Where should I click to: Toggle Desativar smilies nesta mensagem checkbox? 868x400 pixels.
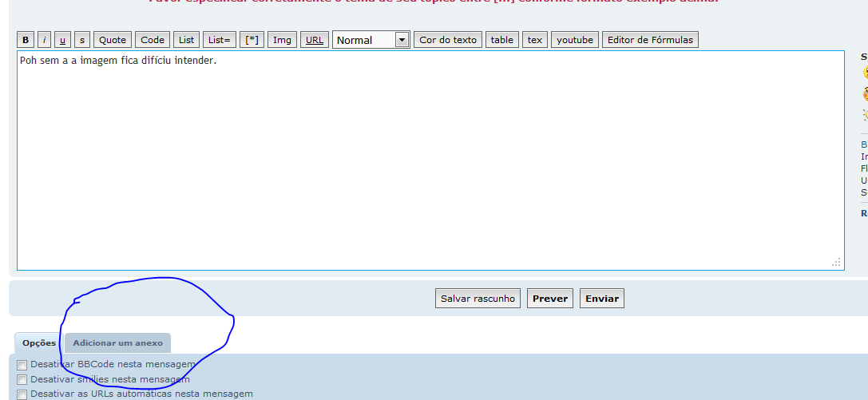pyautogui.click(x=22, y=380)
